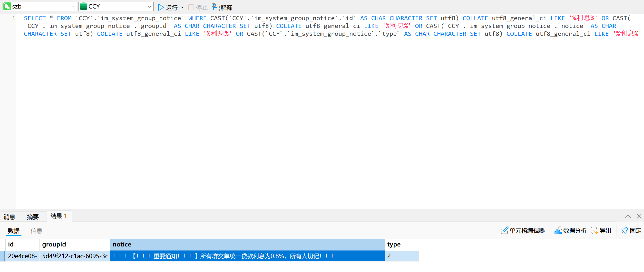Image resolution: width=644 pixels, height=272 pixels.
Task: Open the 信息 sub-tab
Action: [x=37, y=231]
